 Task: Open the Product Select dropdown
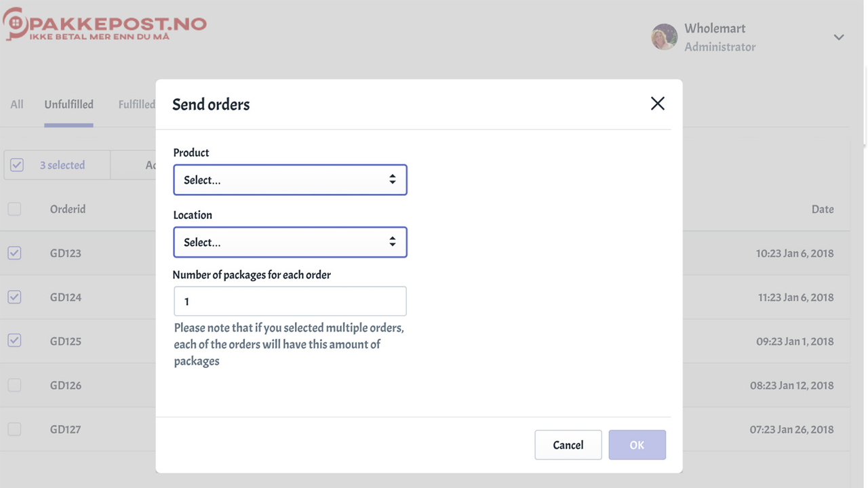tap(285, 180)
